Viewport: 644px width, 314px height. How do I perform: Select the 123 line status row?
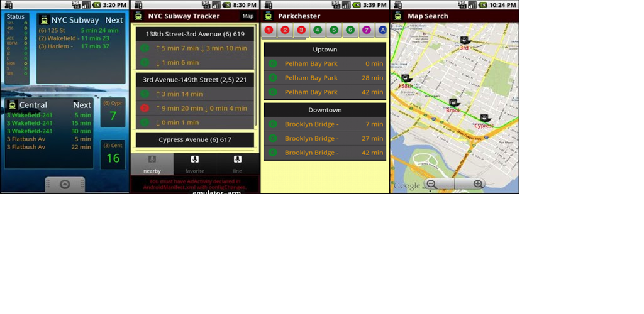coord(17,23)
